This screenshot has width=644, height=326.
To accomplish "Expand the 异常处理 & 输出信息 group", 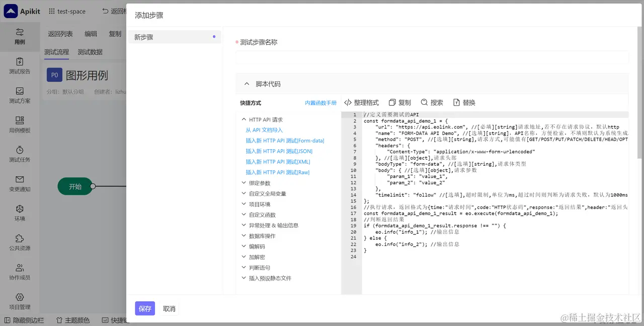I will point(244,225).
